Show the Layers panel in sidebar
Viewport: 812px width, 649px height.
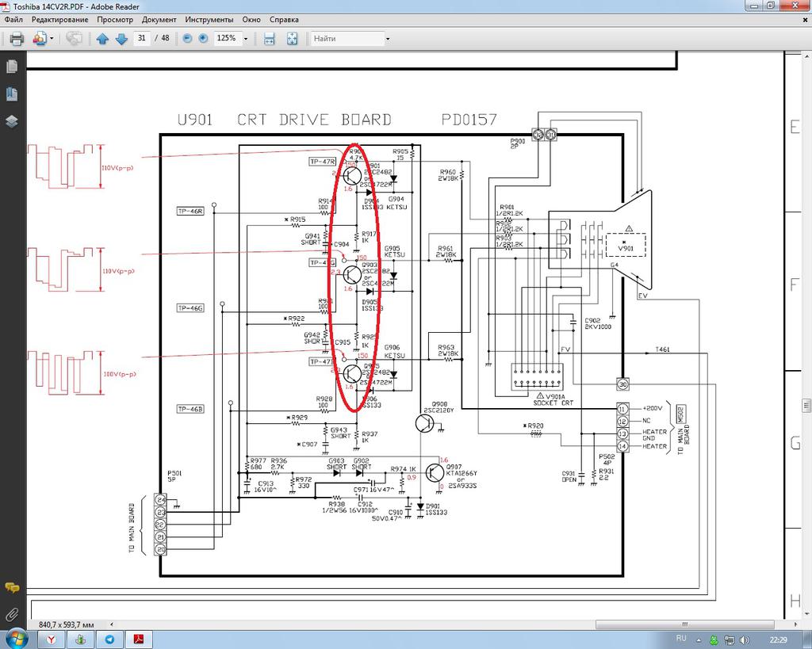12,121
